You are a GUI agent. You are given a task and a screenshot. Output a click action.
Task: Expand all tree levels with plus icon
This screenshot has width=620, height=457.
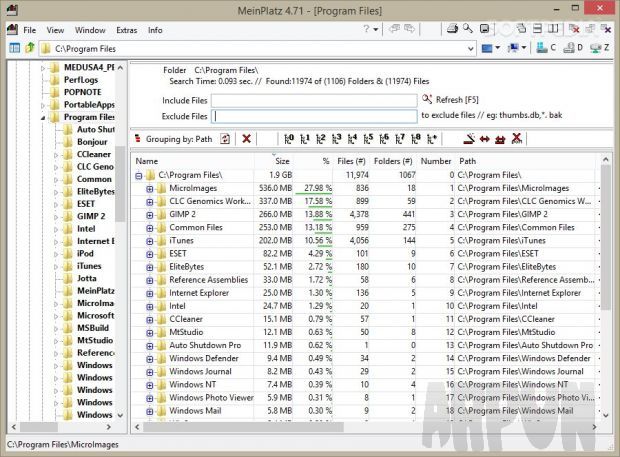point(432,139)
